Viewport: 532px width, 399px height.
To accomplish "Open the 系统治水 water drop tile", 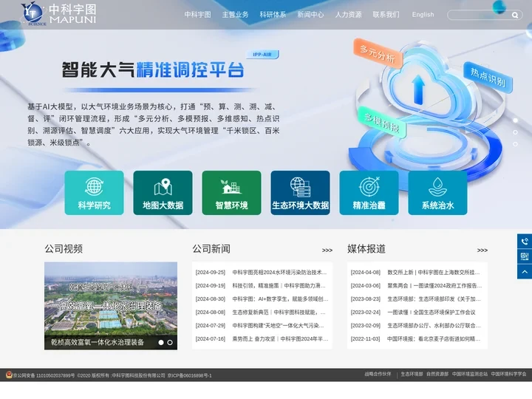I will click(437, 193).
